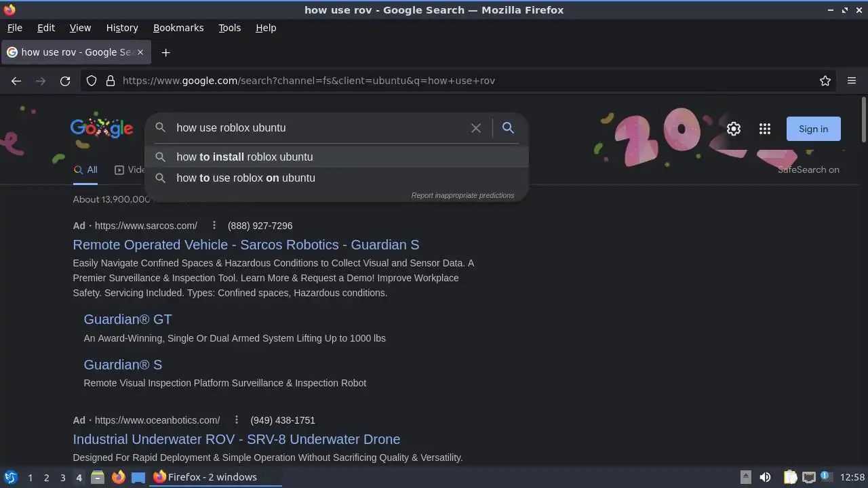Switch to workspace 2
Screen dimensions: 868x488
46,477
